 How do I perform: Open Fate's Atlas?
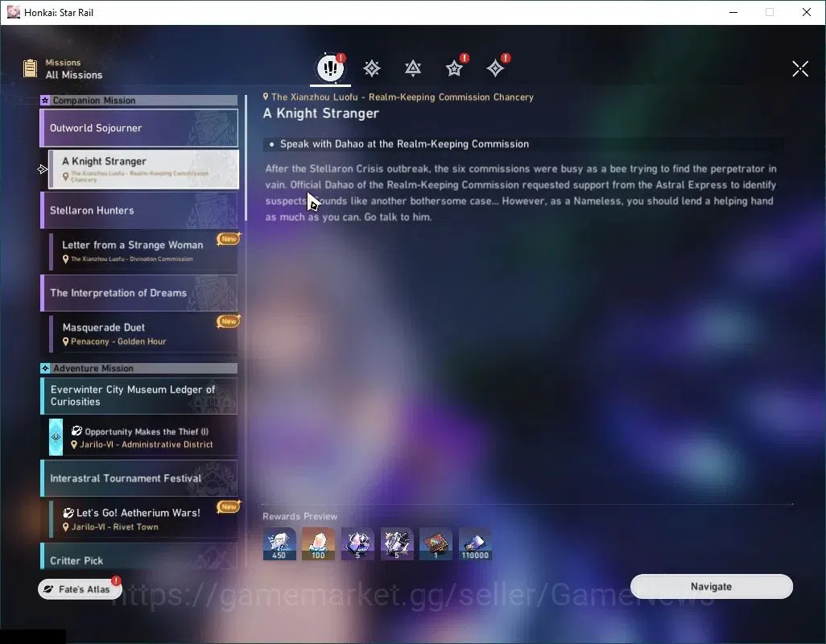click(80, 589)
